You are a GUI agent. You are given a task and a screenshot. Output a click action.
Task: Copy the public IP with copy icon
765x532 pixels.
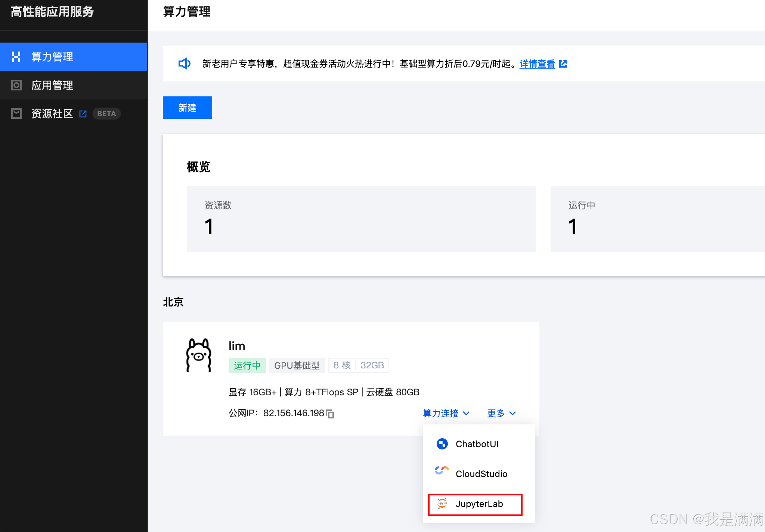[x=330, y=414]
